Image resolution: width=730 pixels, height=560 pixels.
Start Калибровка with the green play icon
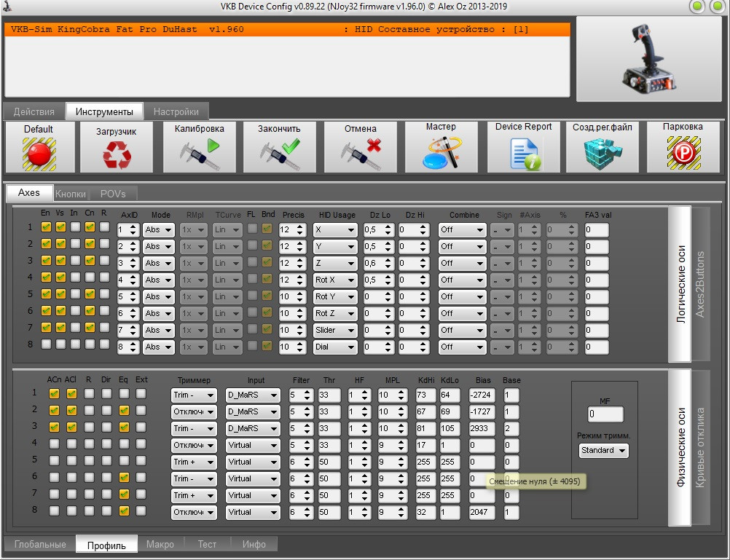coord(200,154)
